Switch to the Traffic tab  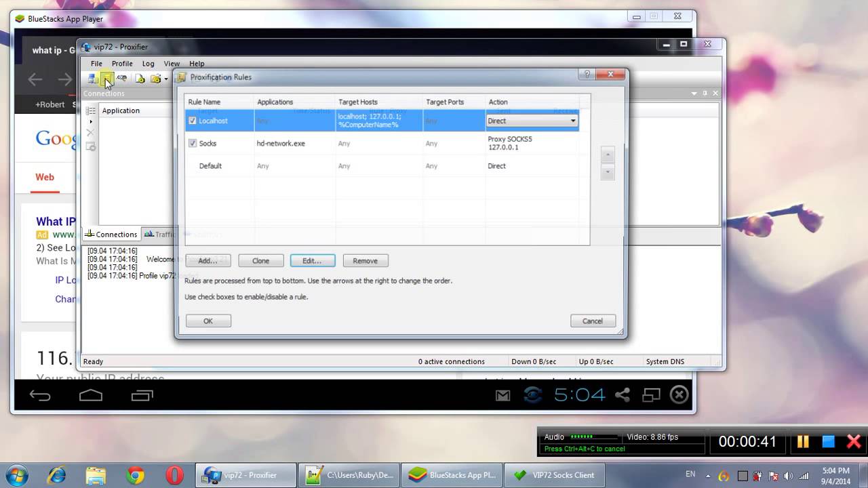pyautogui.click(x=160, y=235)
